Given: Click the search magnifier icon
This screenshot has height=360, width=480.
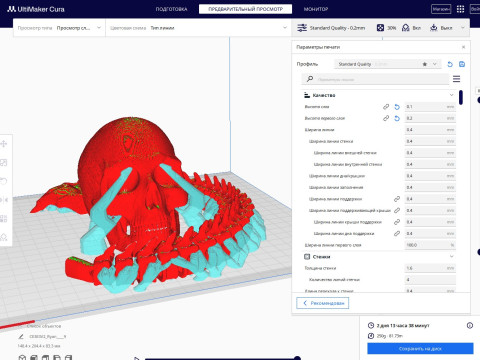Looking at the screenshot, I should pos(310,79).
